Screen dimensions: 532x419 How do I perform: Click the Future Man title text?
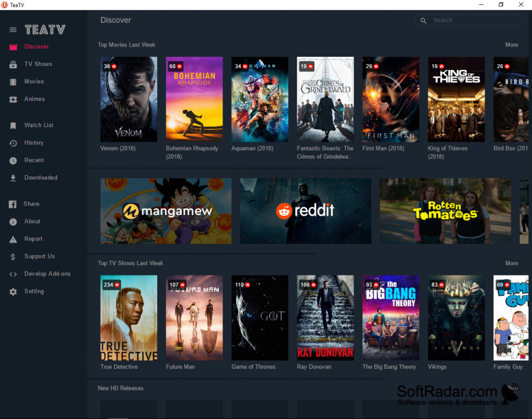tap(181, 367)
